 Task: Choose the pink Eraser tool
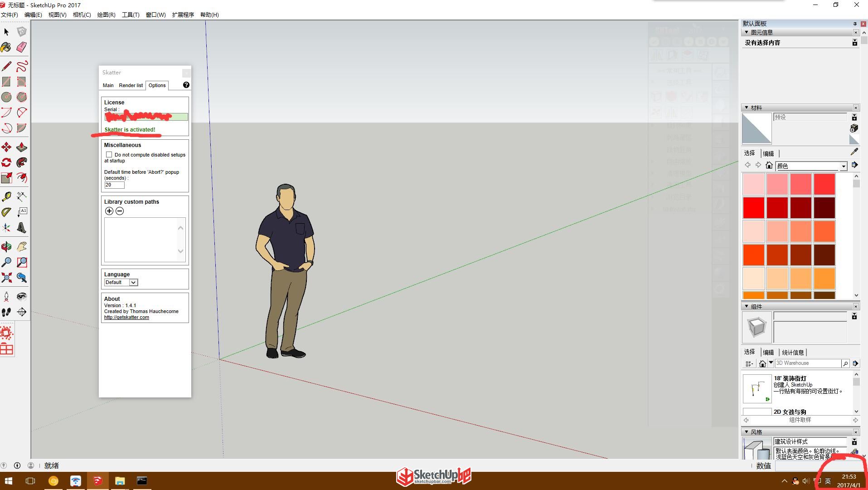click(21, 47)
